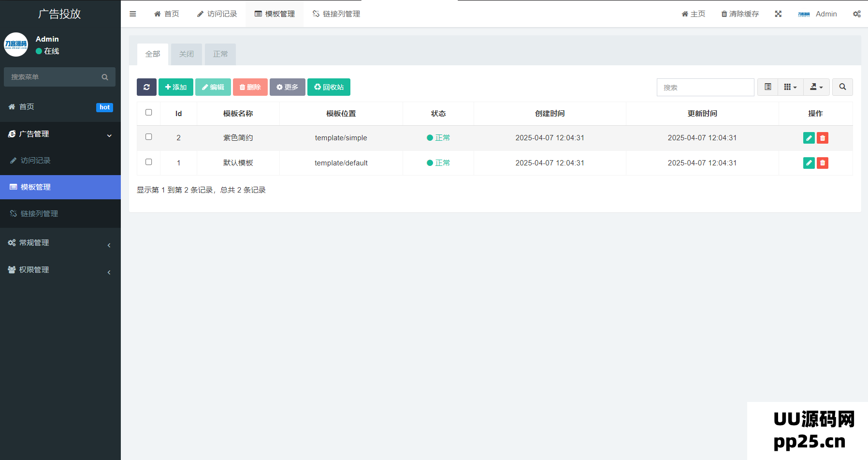Check the select-all checkbox in table header
The width and height of the screenshot is (868, 460).
coord(148,112)
